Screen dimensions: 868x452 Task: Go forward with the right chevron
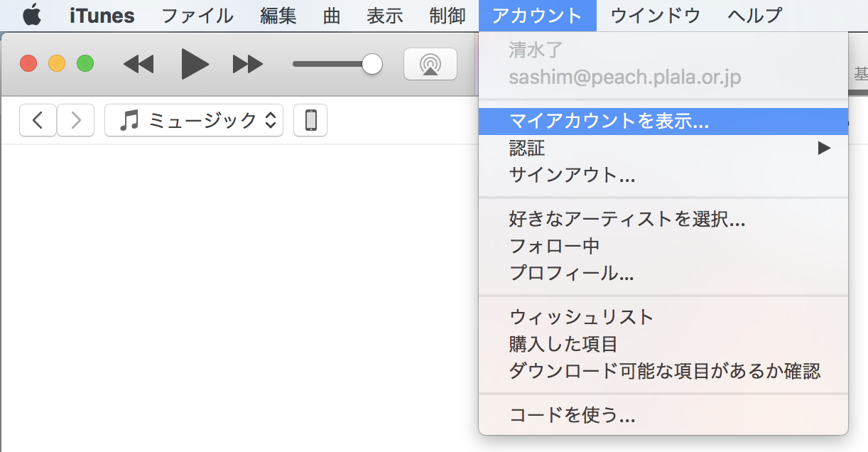[x=75, y=120]
